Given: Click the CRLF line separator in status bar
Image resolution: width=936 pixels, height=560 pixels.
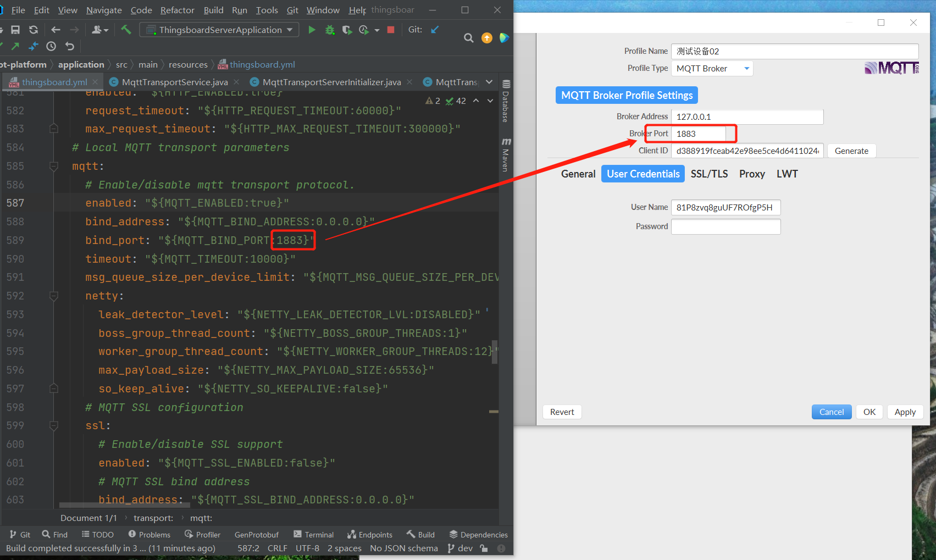Looking at the screenshot, I should pos(278,548).
